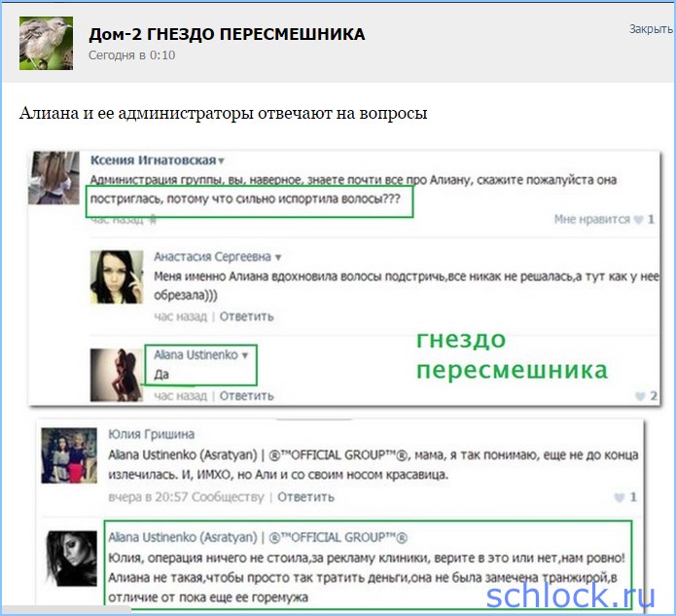Click the heart icon on Alana's Да reply

640,395
